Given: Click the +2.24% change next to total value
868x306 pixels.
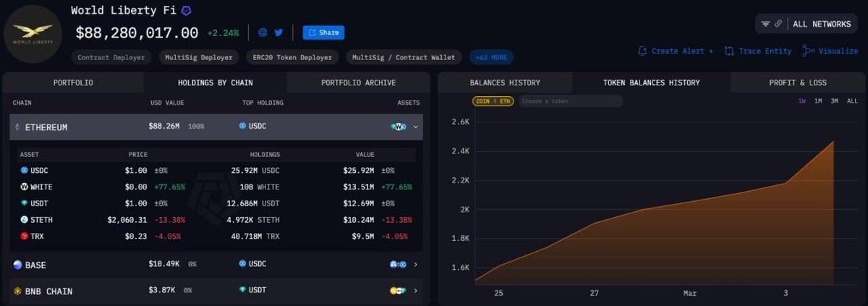Looking at the screenshot, I should [x=222, y=33].
